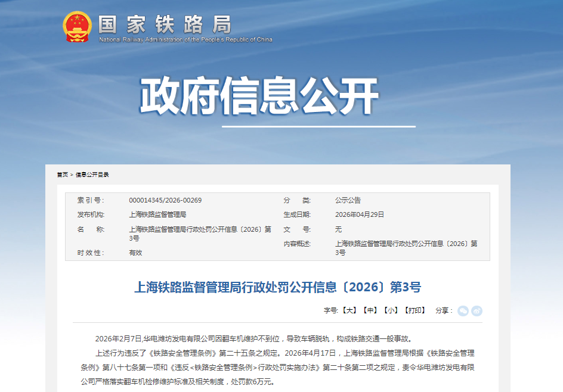
Task: Click the 时效性 value 有效
Action: pyautogui.click(x=135, y=253)
